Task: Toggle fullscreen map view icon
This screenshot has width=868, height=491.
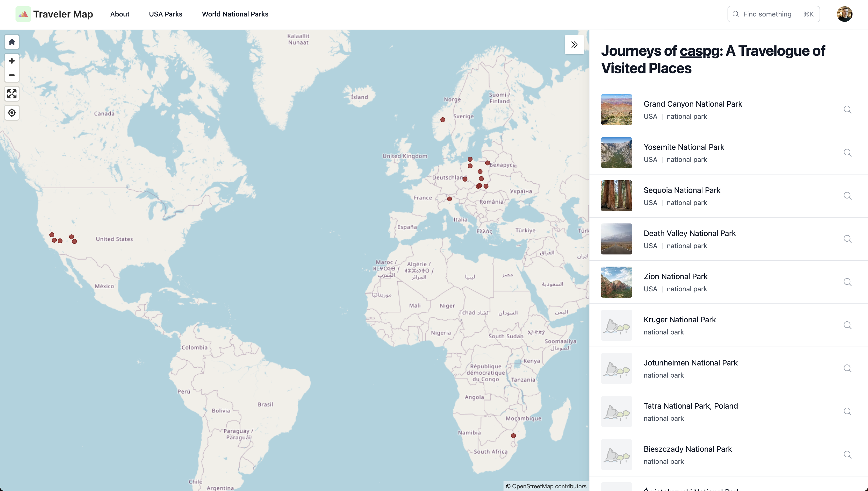Action: point(12,94)
